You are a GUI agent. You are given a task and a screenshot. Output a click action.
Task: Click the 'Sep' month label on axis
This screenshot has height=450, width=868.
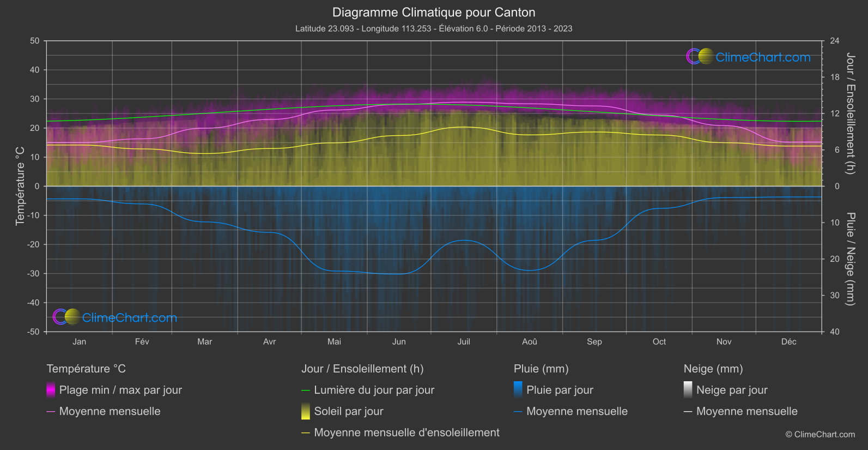pos(594,341)
